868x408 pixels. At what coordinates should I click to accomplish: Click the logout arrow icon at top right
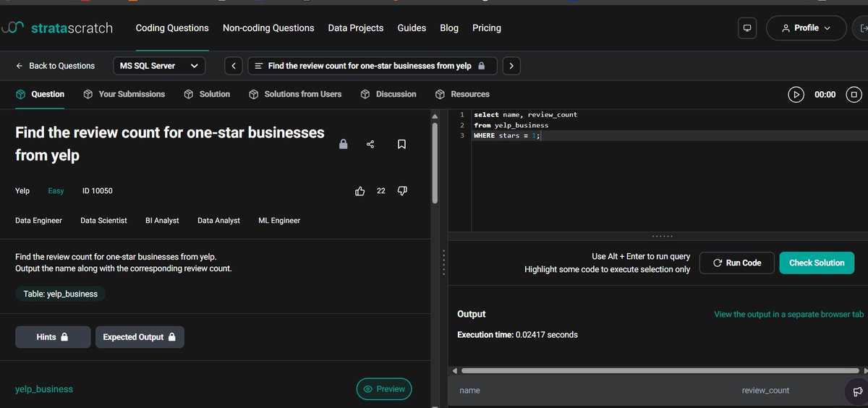coord(861,28)
